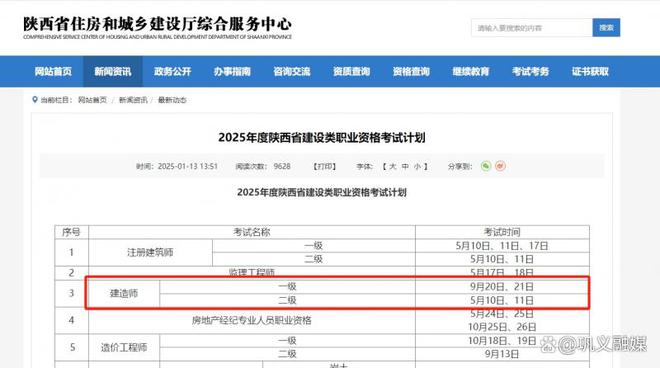Image resolution: width=660 pixels, height=368 pixels.
Task: Open the 新闻资讯 navigation item
Action: [112, 72]
